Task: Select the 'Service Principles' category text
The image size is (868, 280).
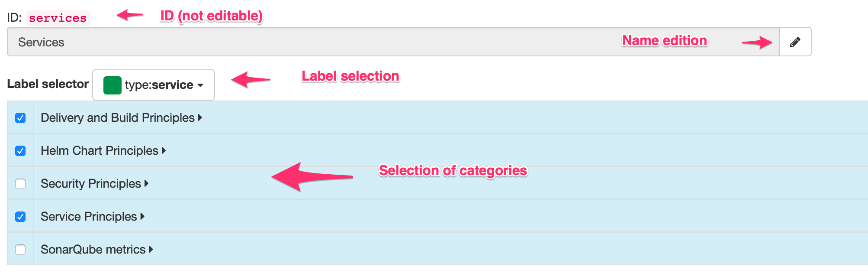Action: (88, 217)
